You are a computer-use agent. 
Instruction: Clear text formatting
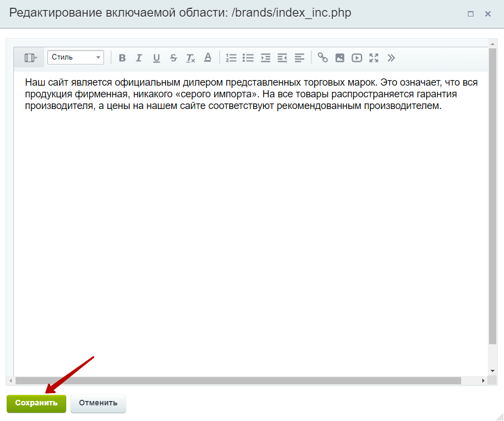(x=191, y=58)
